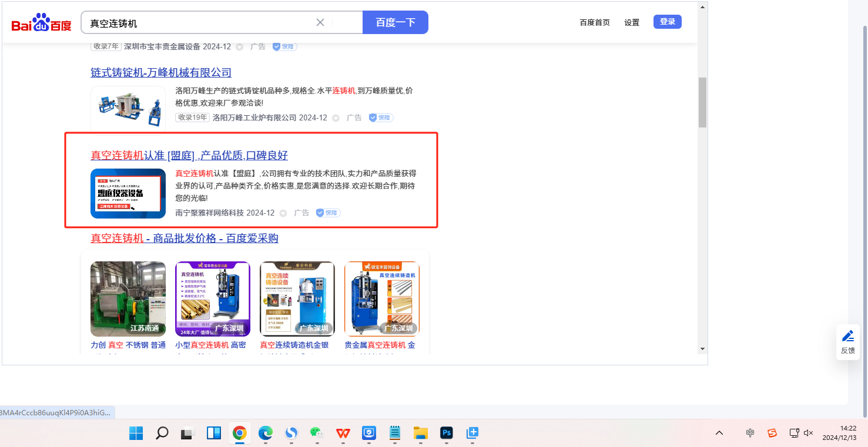Open Windows taskbar search
The image size is (868, 447).
coord(162,433)
